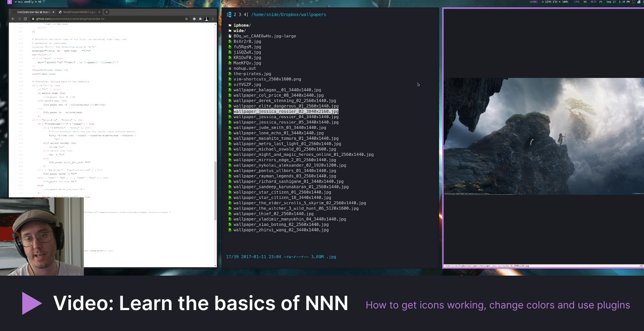
Task: Click workspace 1 indicator in top bar
Action: tap(9, 2)
